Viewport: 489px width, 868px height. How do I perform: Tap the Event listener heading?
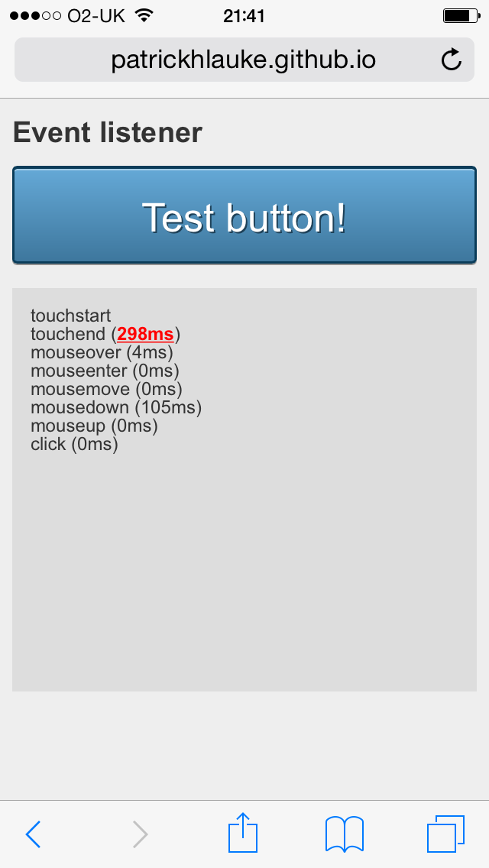pos(108,133)
